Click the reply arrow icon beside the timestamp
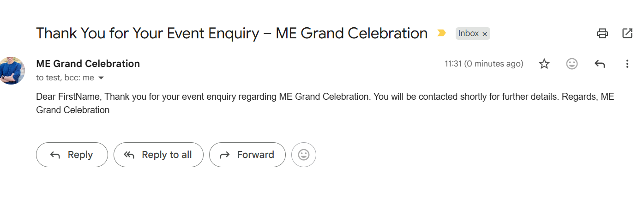Screen dimensions: 644x212 tap(600, 64)
